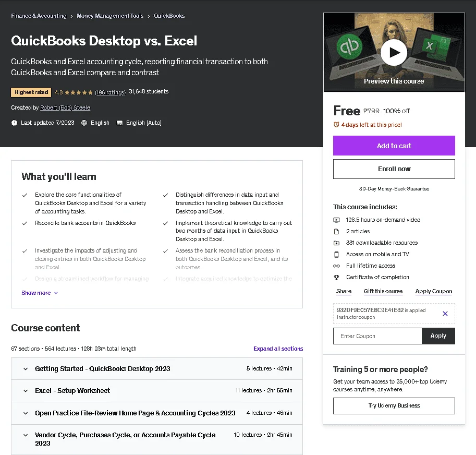The width and height of the screenshot is (476, 455).
Task: Click the articles document icon
Action: click(x=336, y=232)
